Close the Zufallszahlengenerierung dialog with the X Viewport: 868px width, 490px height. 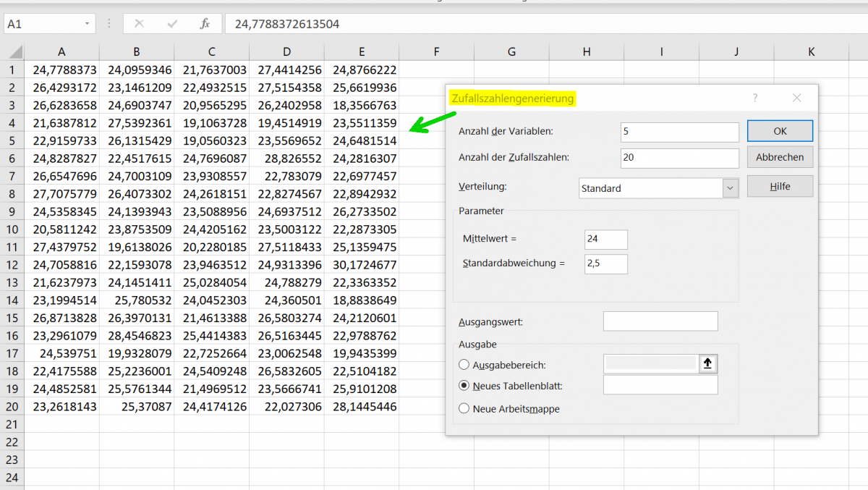796,98
